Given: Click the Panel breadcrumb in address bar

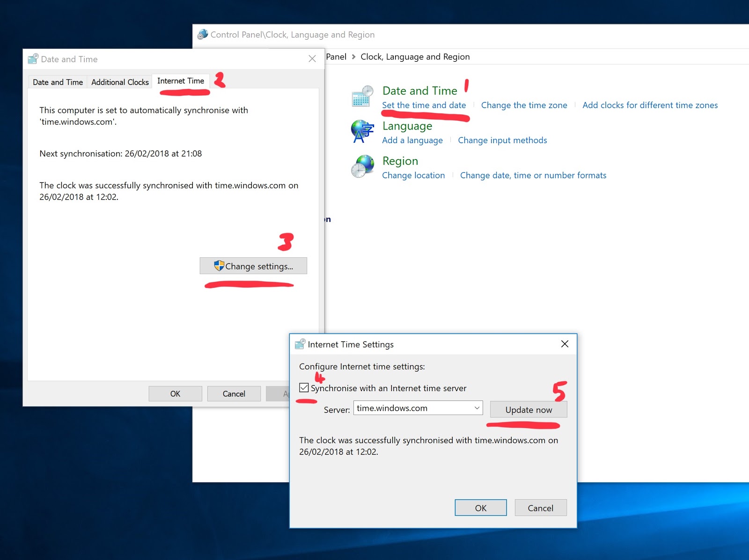Looking at the screenshot, I should point(336,57).
